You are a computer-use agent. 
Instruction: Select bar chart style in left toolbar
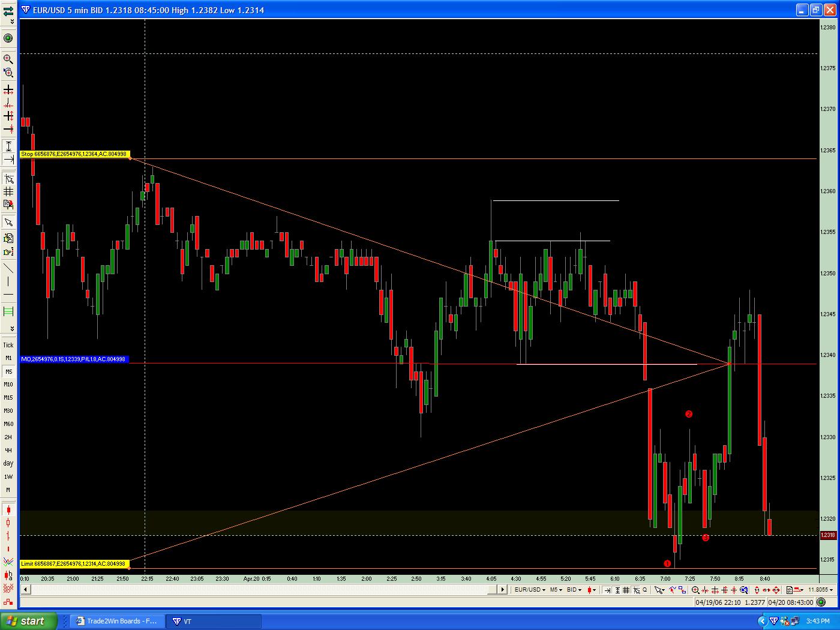pyautogui.click(x=8, y=536)
